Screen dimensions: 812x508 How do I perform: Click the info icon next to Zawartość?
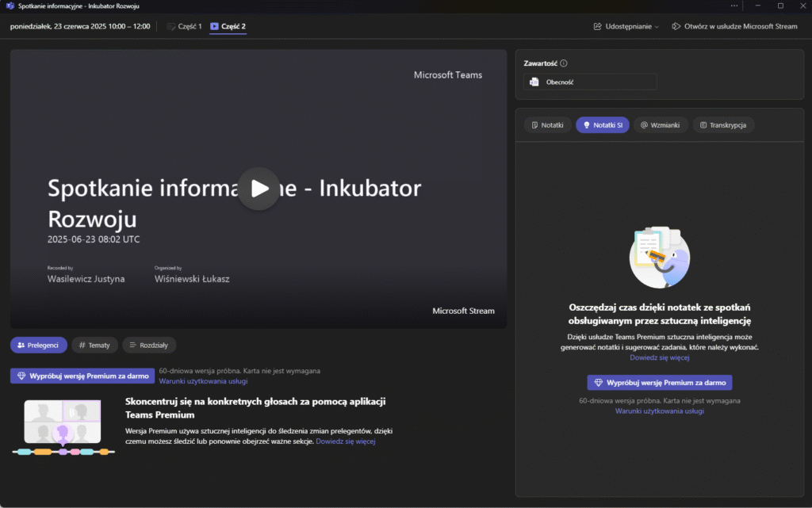pos(564,63)
